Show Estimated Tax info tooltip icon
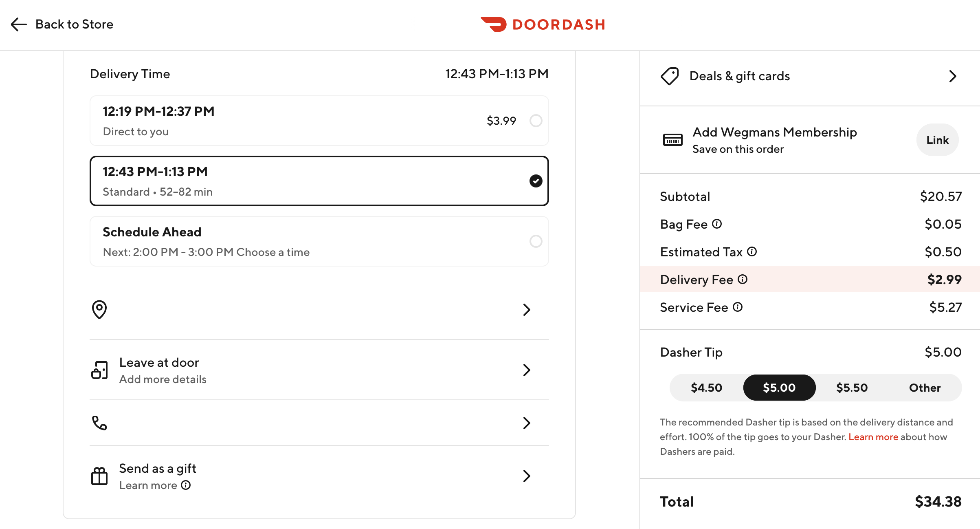This screenshot has width=980, height=529. coord(752,251)
